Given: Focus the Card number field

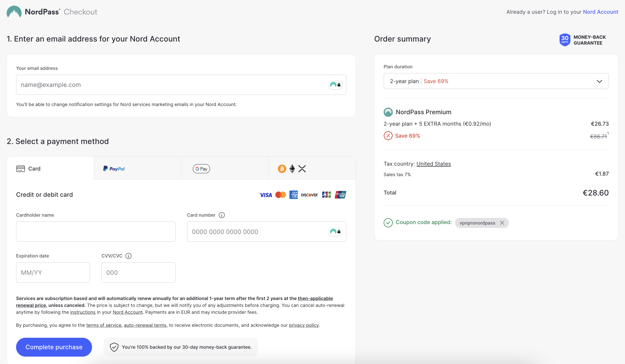Looking at the screenshot, I should pos(267,231).
